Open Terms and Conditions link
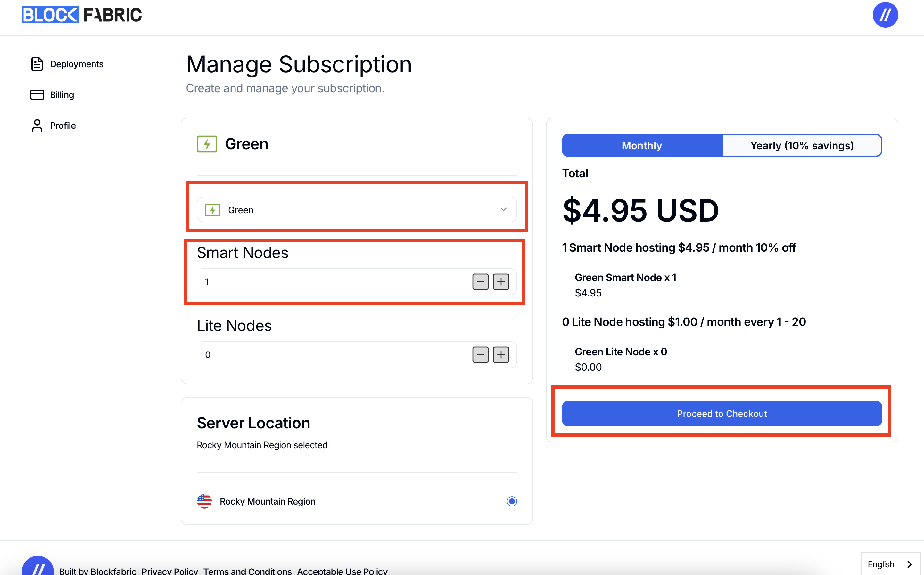924x575 pixels. [x=247, y=571]
